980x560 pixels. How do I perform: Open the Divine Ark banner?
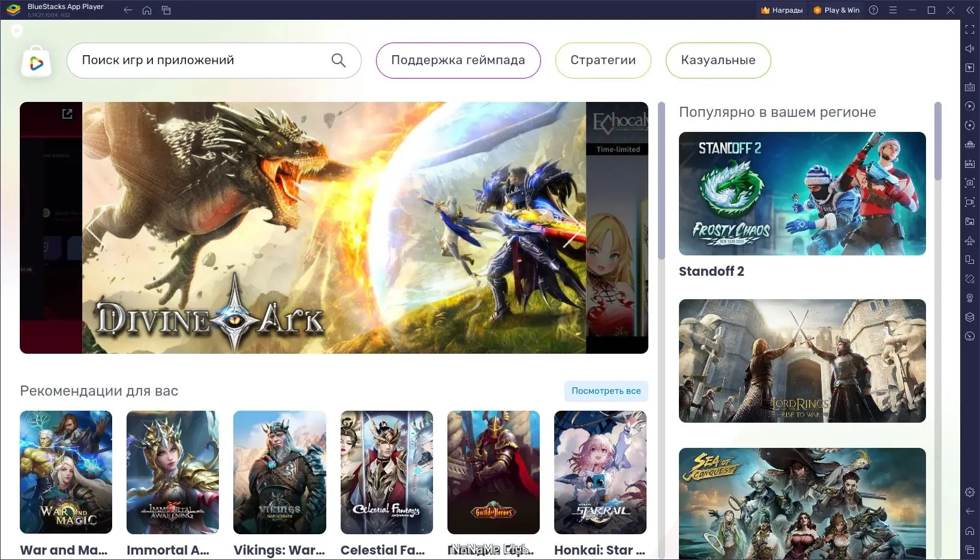tap(334, 228)
